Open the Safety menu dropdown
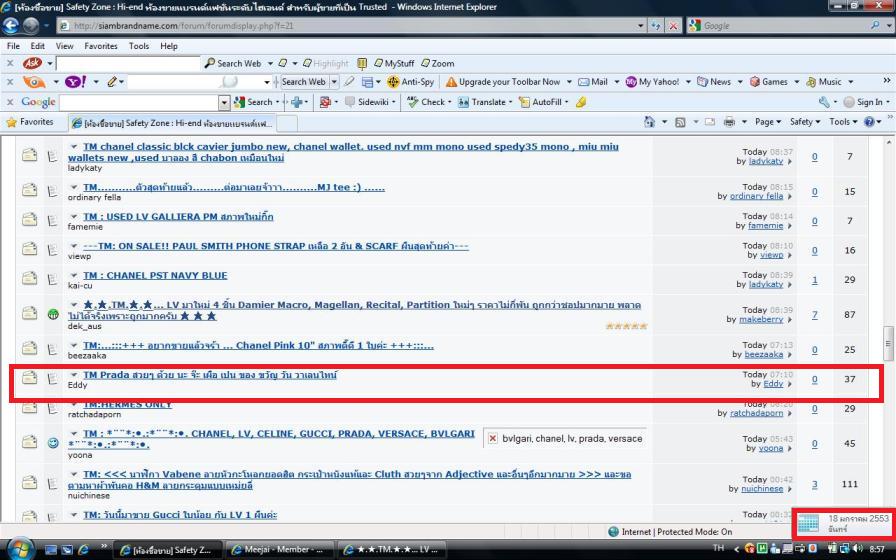Viewport: 896px width, 560px height. 805,122
